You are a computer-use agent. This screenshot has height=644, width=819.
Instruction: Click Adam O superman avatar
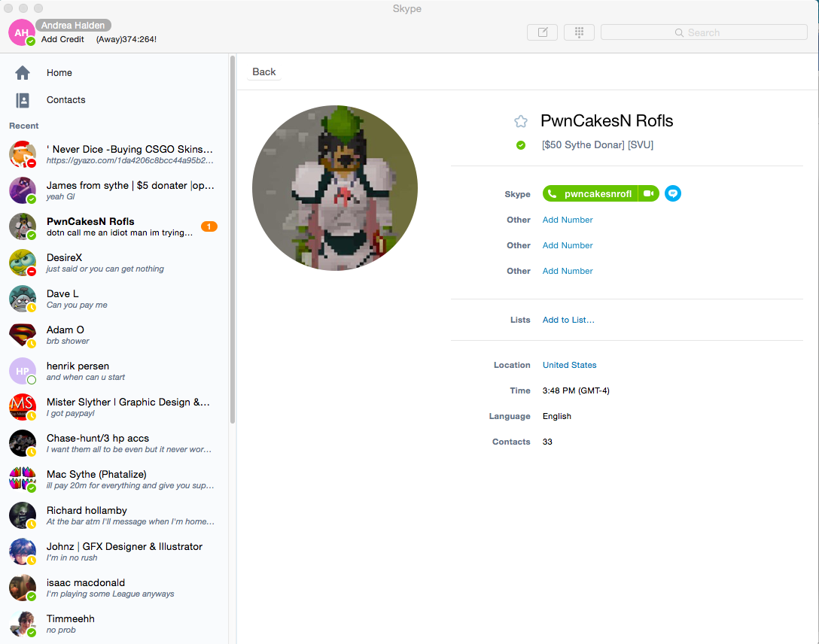(x=23, y=335)
